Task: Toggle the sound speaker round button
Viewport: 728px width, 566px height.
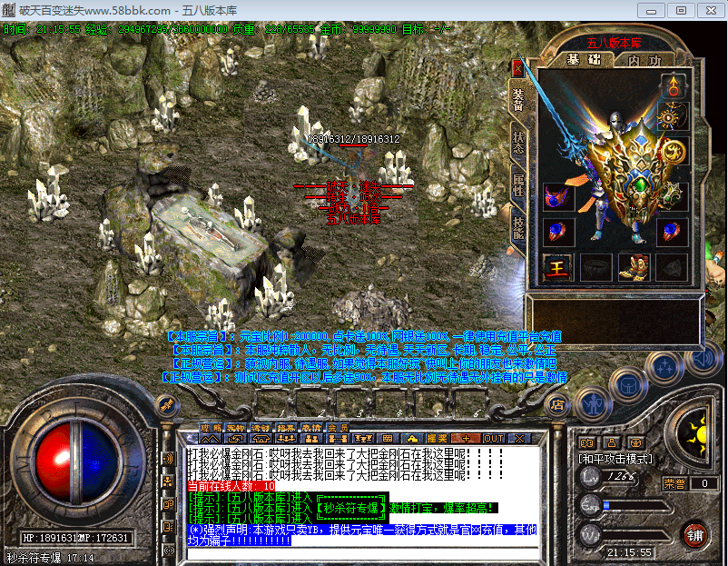Action: coord(704,359)
